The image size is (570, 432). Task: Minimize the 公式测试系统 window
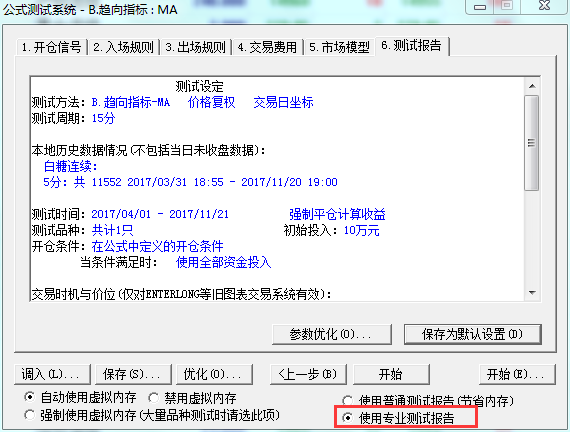click(480, 7)
